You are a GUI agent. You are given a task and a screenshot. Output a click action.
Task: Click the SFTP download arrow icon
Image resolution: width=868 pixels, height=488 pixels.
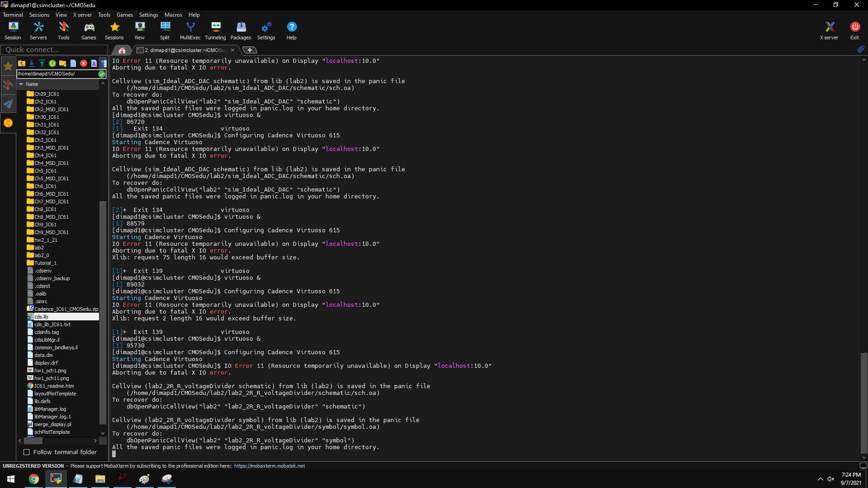coord(32,63)
